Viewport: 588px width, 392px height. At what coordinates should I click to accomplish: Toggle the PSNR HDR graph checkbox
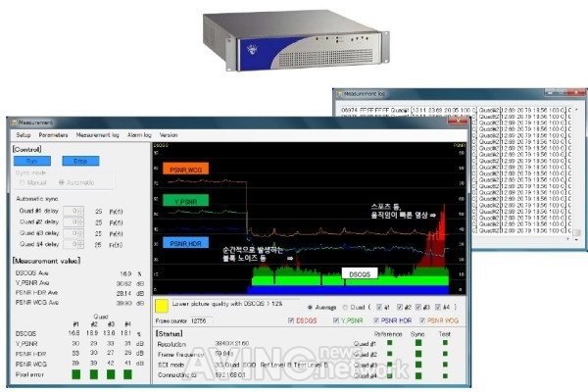[x=375, y=320]
